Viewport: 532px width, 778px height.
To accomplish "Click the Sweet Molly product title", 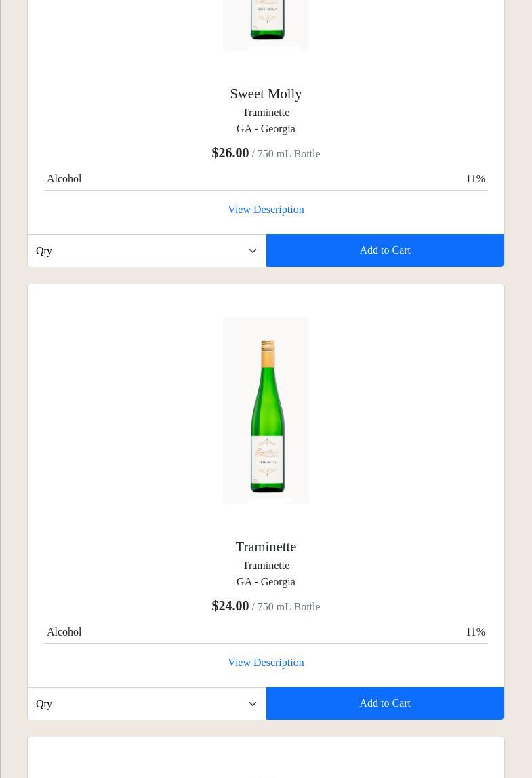I will pyautogui.click(x=266, y=94).
